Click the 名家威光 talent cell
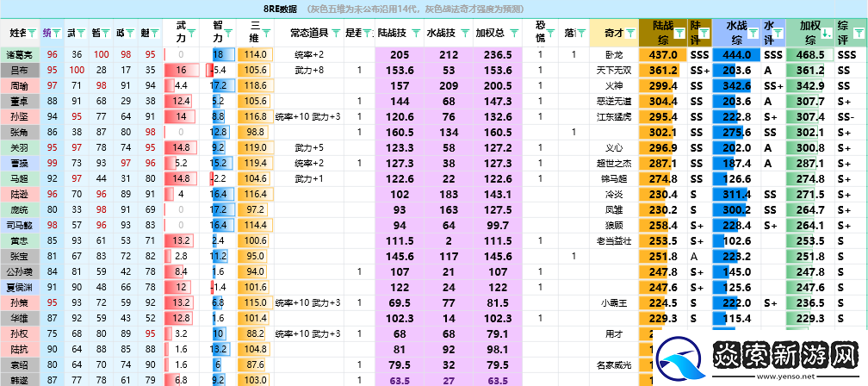 (614, 365)
